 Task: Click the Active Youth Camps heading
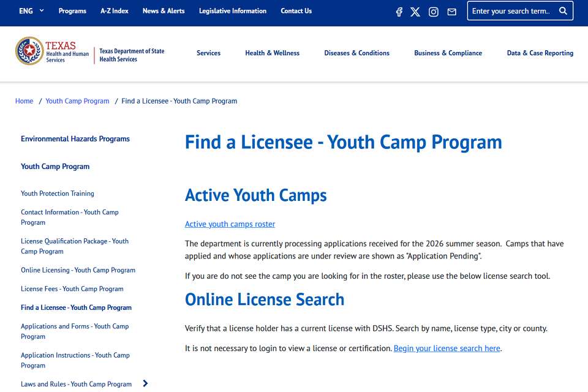click(x=256, y=195)
